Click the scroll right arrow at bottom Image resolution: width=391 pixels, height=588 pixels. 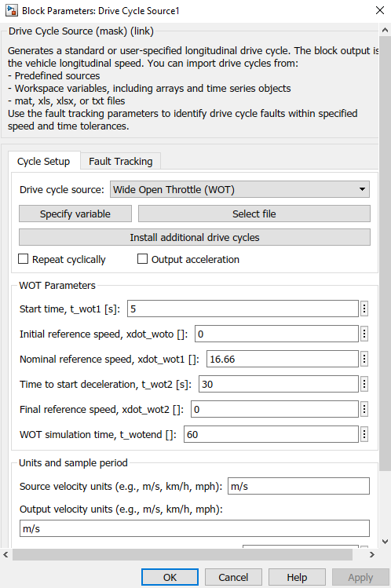point(372,554)
